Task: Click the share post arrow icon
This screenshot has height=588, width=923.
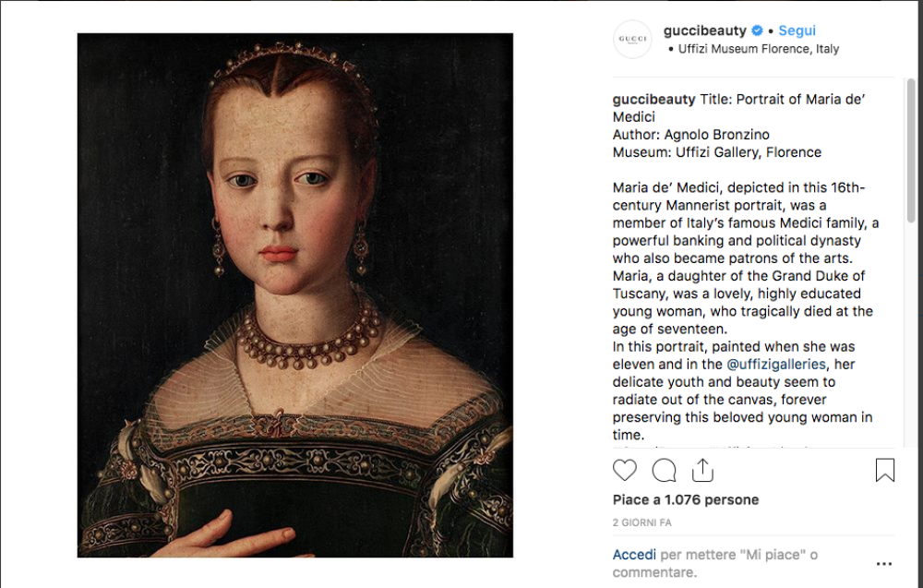Action: [702, 471]
